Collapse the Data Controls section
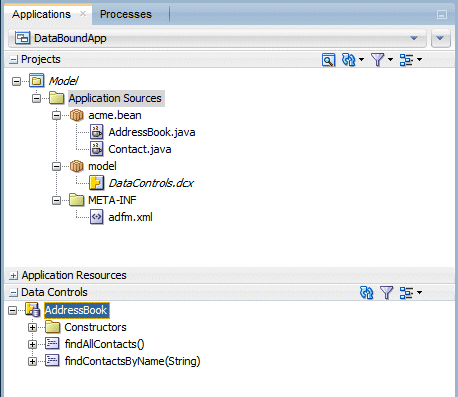 [x=13, y=293]
